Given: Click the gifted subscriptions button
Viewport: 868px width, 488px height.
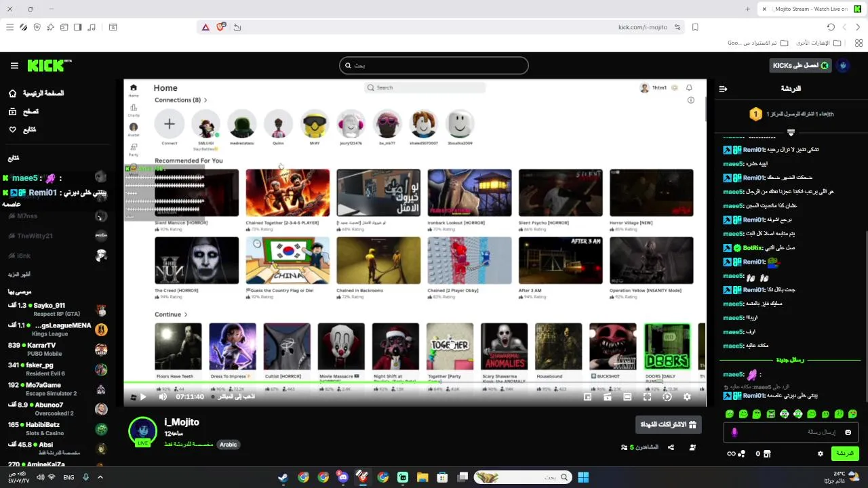Looking at the screenshot, I should (x=668, y=425).
